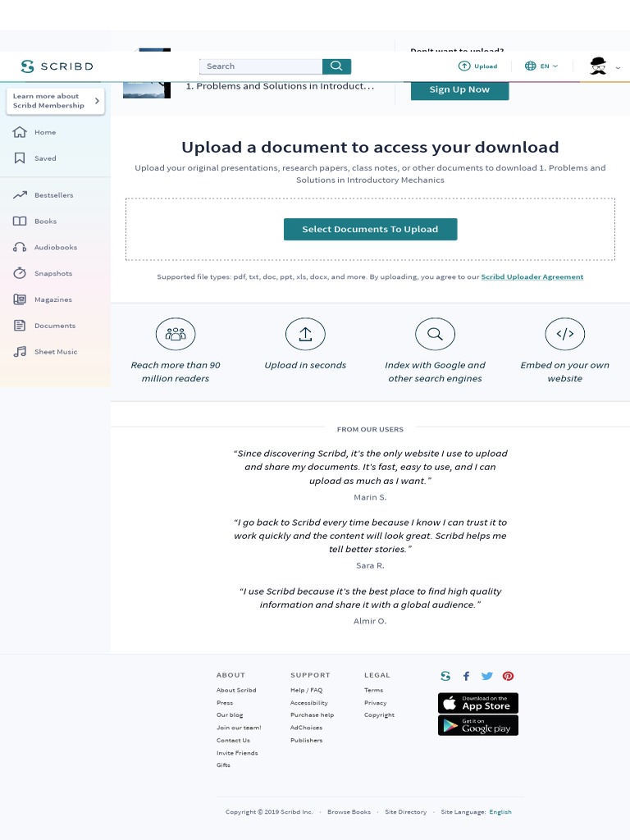This screenshot has height=840, width=630.
Task: Open the About Scribd footer link
Action: (x=236, y=690)
